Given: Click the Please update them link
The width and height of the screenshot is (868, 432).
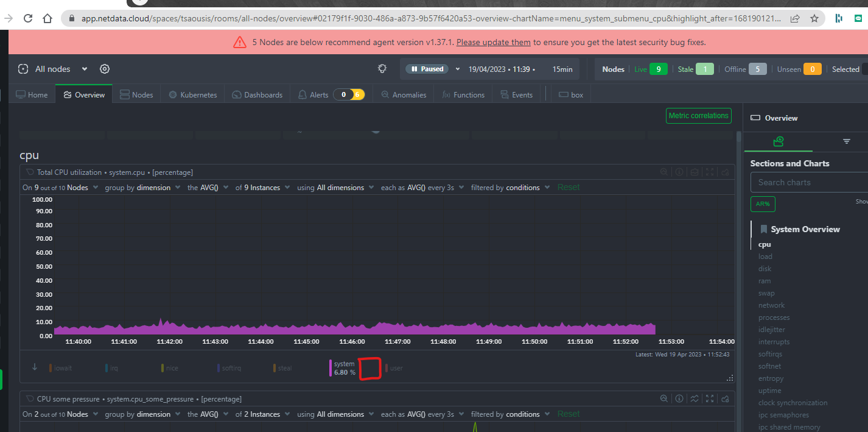Looking at the screenshot, I should [x=493, y=42].
